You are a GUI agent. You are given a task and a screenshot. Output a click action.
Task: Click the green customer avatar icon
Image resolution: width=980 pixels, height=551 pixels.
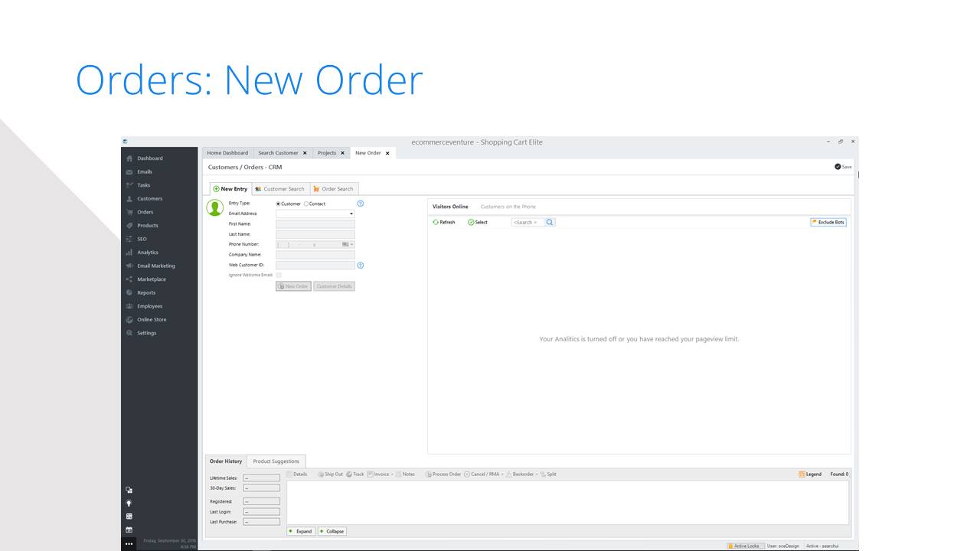(215, 207)
